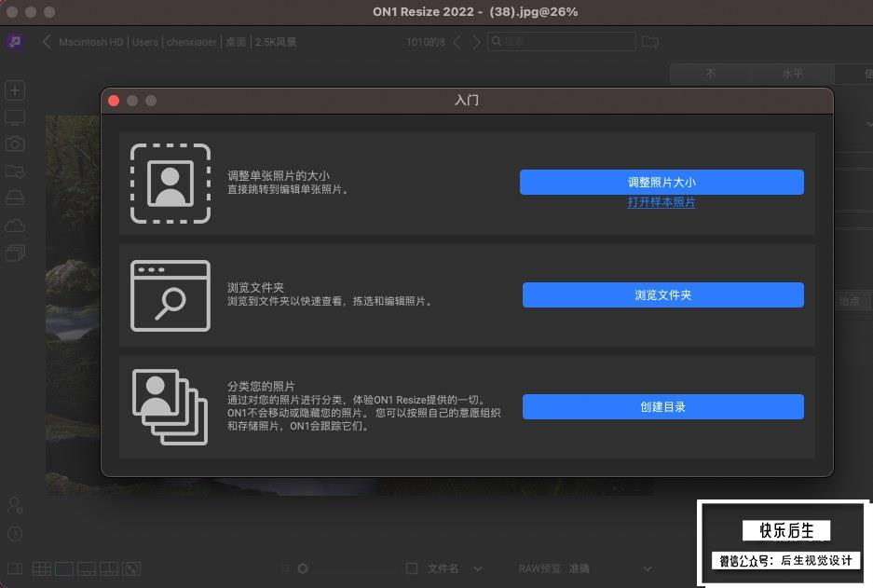873x588 pixels.
Task: Select Macintosh HD in the breadcrumb path
Action: click(90, 42)
